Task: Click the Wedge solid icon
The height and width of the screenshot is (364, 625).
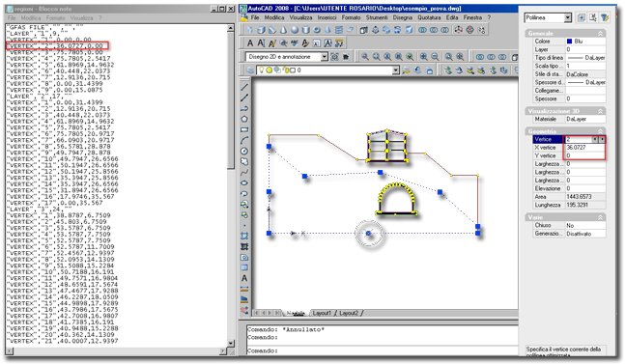Action: 272,30
